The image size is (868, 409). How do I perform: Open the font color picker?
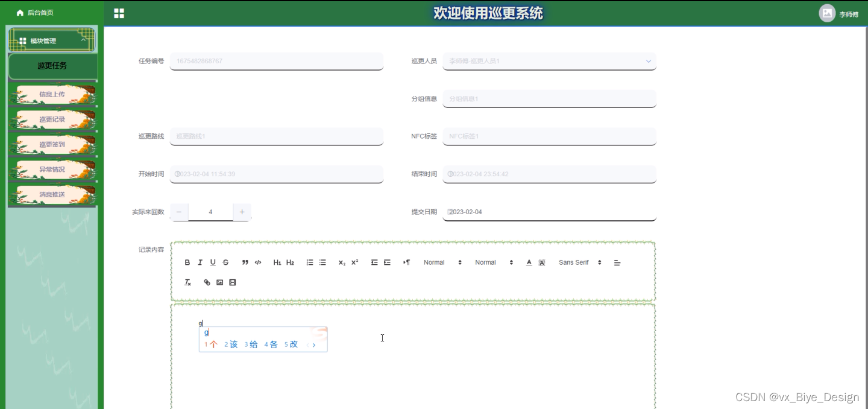point(529,262)
